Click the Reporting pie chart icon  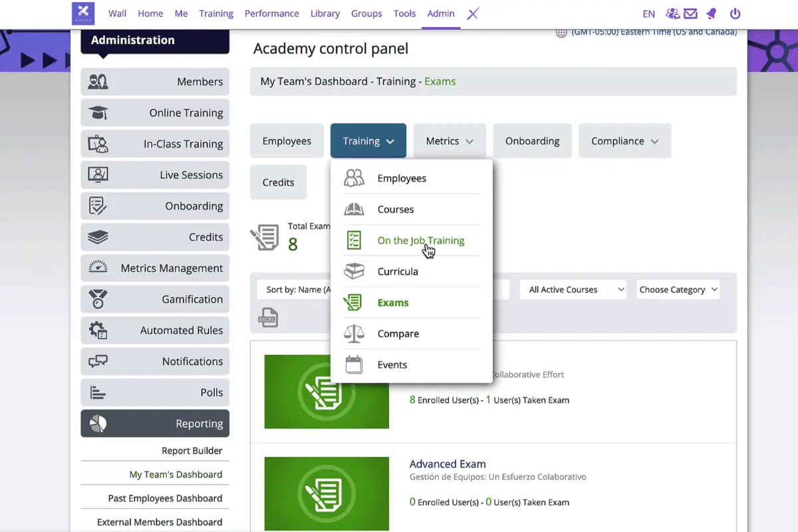click(98, 424)
